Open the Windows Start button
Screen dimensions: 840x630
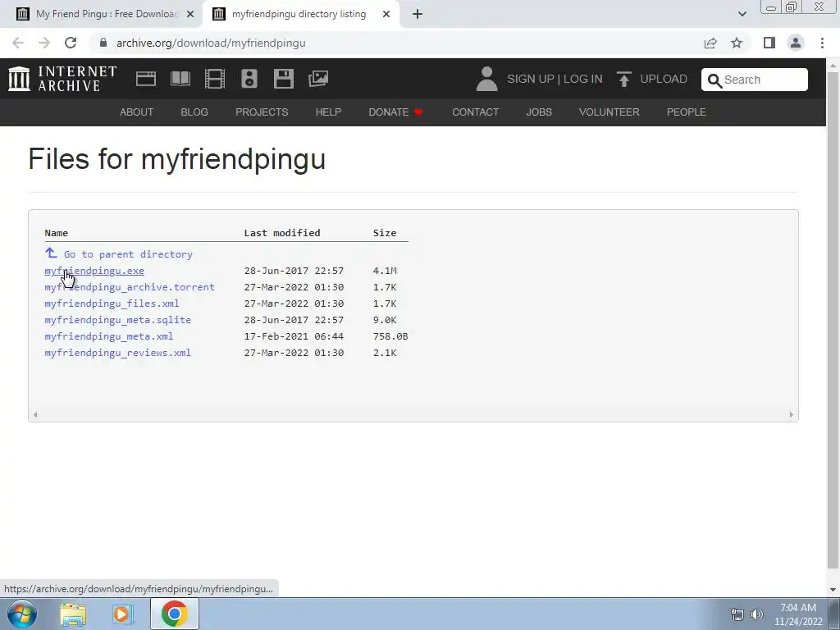coord(22,614)
